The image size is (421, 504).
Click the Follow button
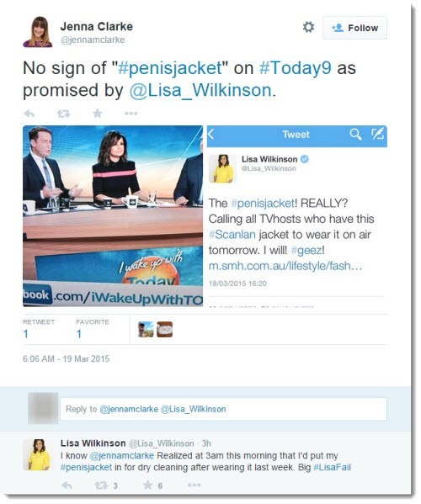tap(354, 28)
